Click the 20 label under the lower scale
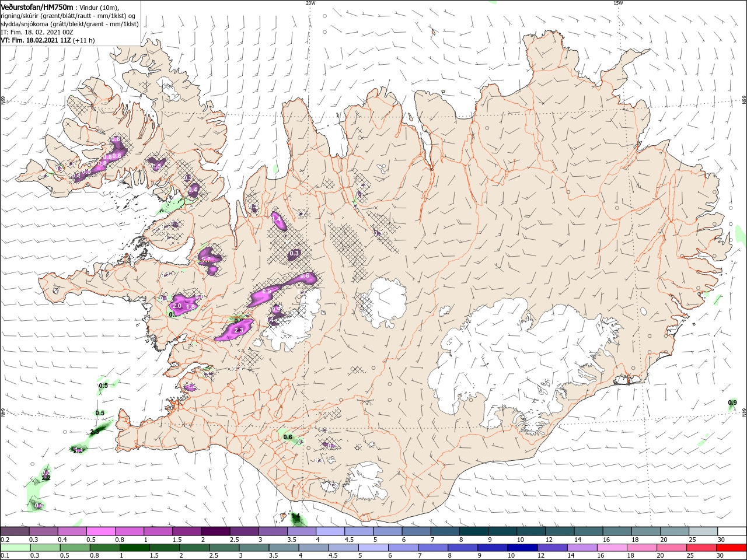 coord(660,556)
